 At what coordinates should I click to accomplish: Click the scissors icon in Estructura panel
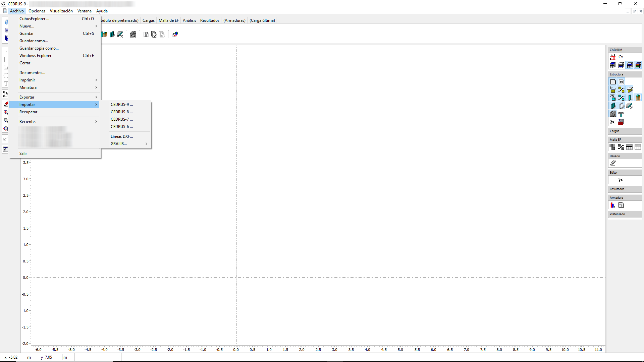613,122
